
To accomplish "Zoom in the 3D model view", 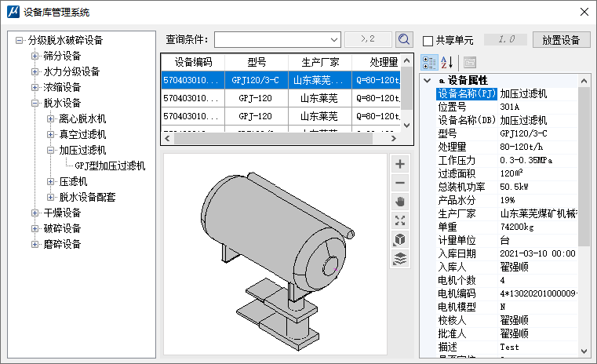I will tap(400, 164).
